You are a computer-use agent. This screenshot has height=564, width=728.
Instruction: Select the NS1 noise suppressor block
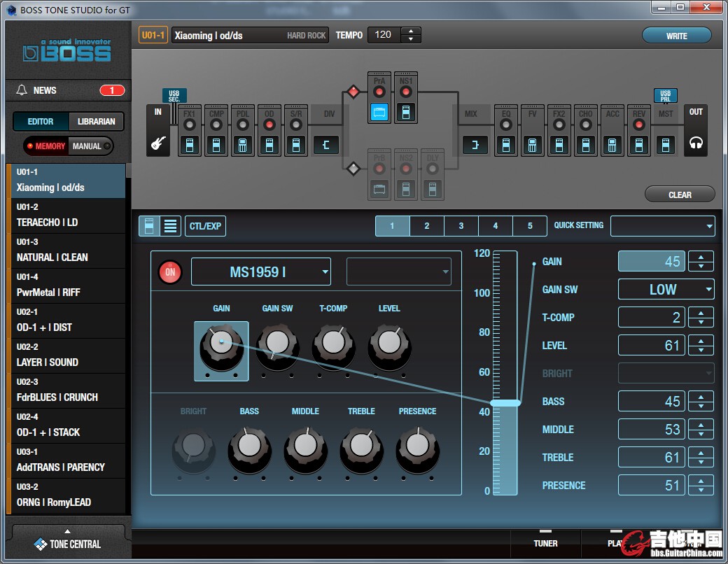[x=406, y=97]
